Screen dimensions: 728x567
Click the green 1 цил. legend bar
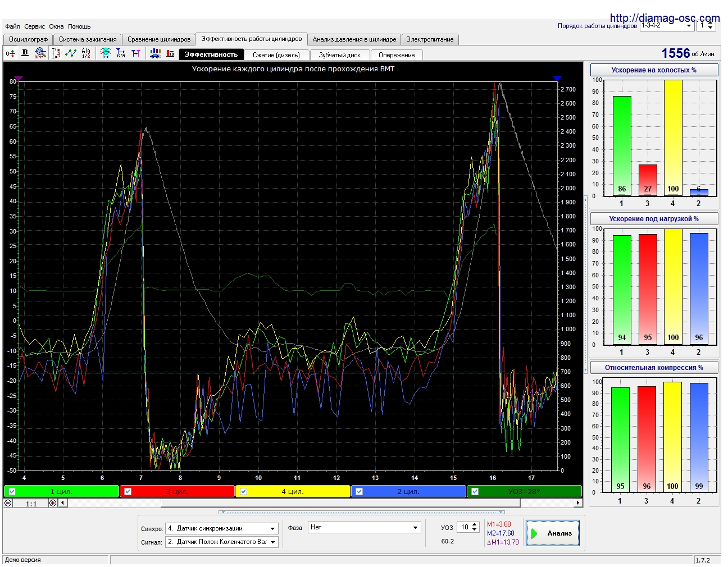point(62,491)
